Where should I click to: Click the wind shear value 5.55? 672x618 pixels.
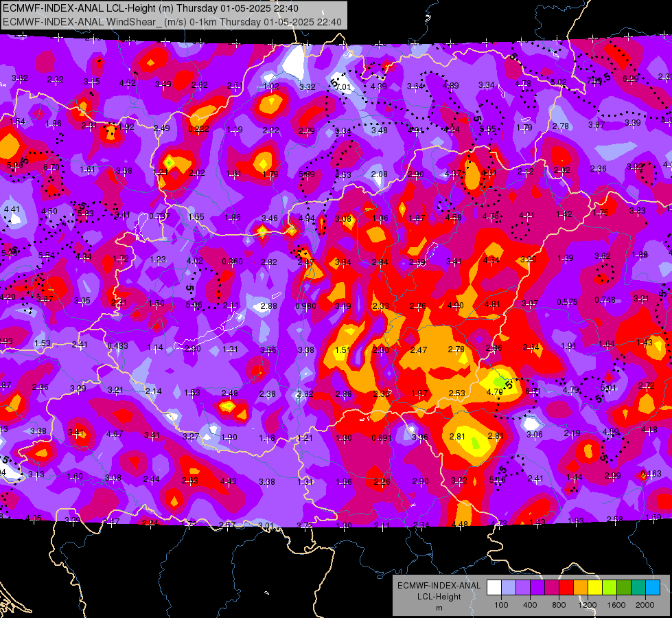(x=488, y=128)
